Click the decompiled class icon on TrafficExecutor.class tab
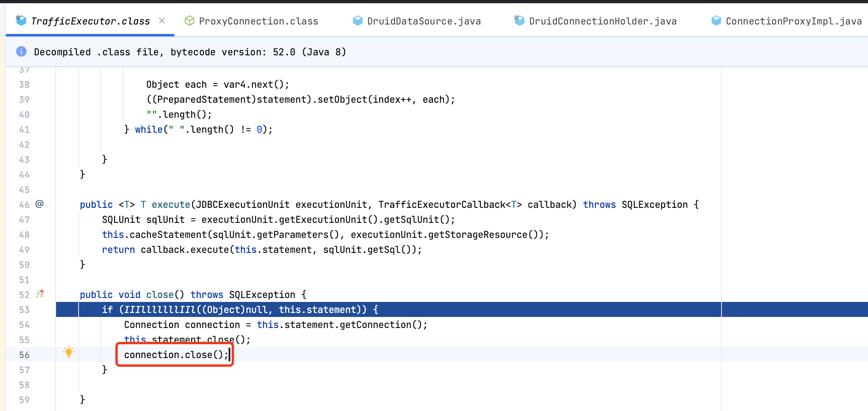Screen dimensions: 868x411 click(x=21, y=21)
